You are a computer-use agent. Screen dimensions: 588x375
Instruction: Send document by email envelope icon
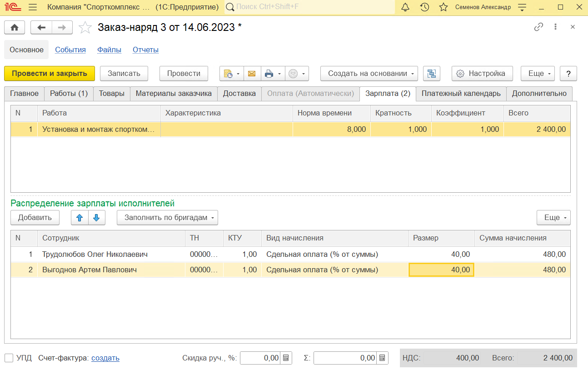pos(252,73)
